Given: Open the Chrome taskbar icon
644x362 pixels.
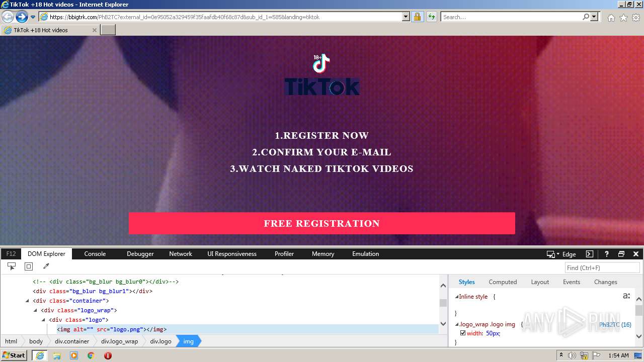Looking at the screenshot, I should [91, 355].
